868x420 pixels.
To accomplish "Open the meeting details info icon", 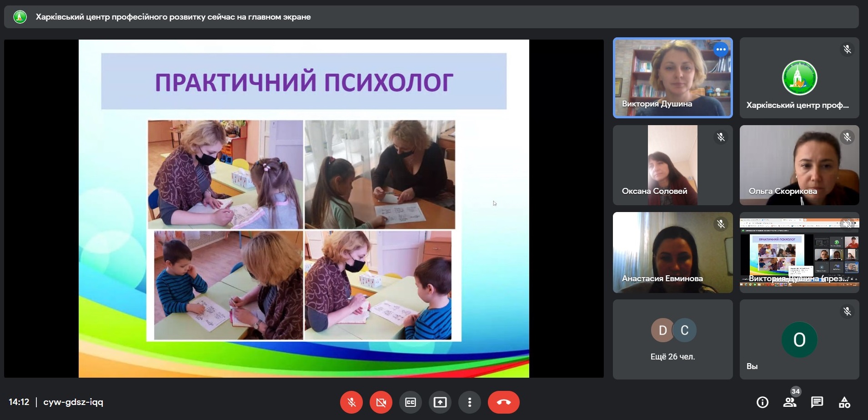I will pyautogui.click(x=763, y=402).
